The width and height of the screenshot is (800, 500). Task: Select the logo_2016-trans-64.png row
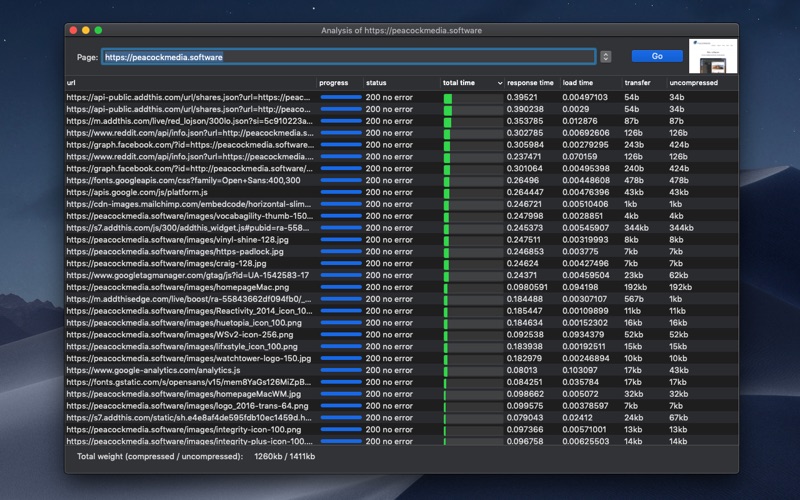[x=402, y=406]
